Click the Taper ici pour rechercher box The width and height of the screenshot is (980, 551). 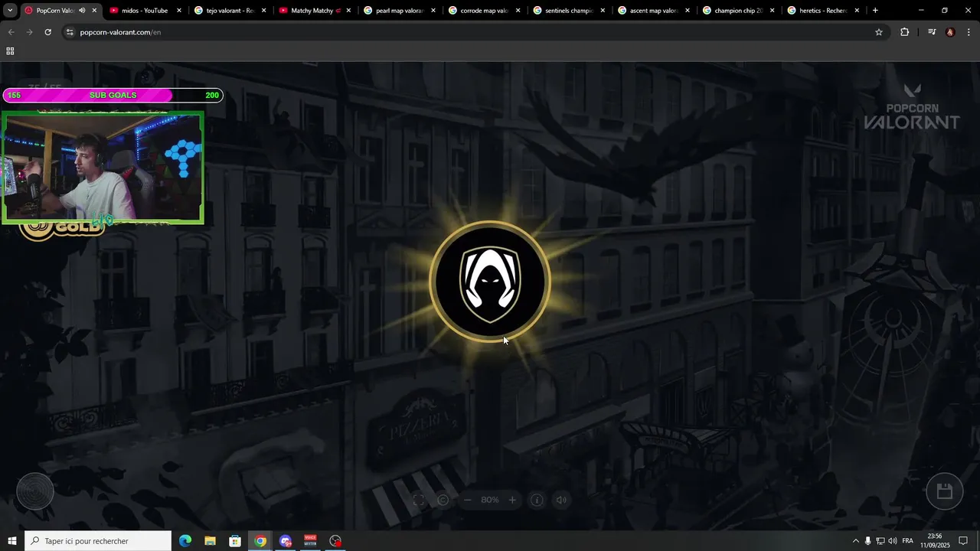98,541
